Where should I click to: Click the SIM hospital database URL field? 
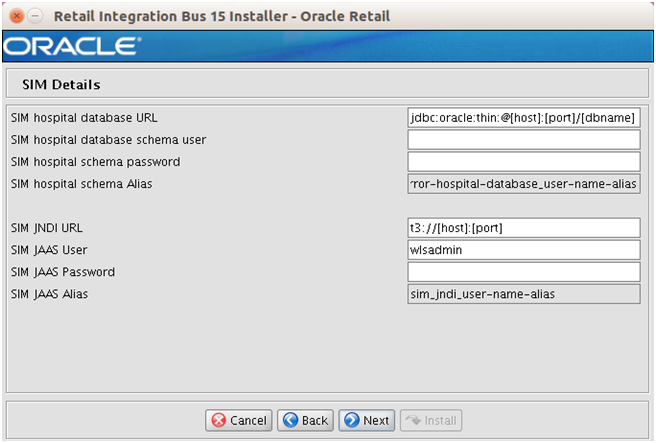click(524, 118)
